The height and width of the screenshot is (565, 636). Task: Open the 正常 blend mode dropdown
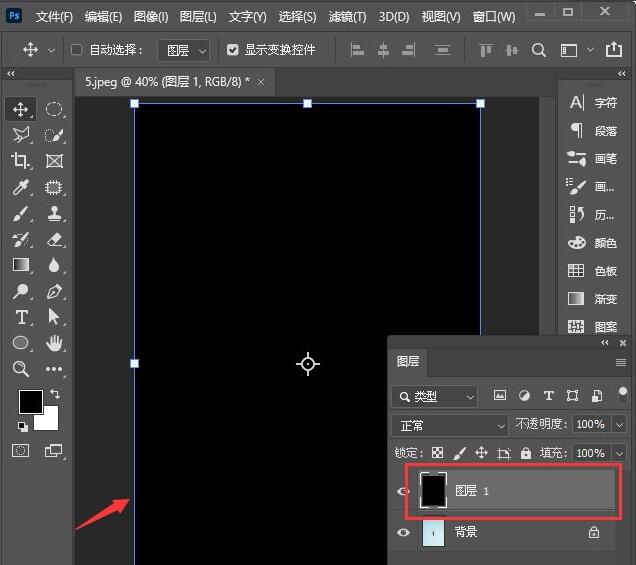pos(450,425)
